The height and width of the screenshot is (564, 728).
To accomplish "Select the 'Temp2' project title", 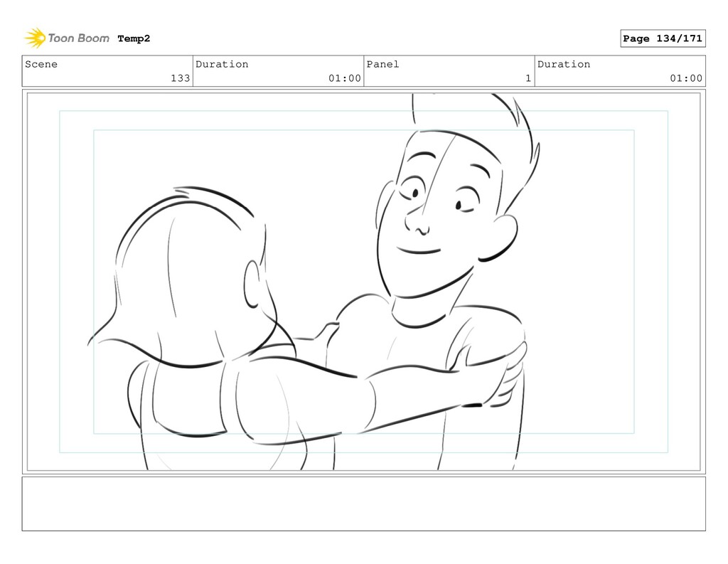I will click(134, 38).
